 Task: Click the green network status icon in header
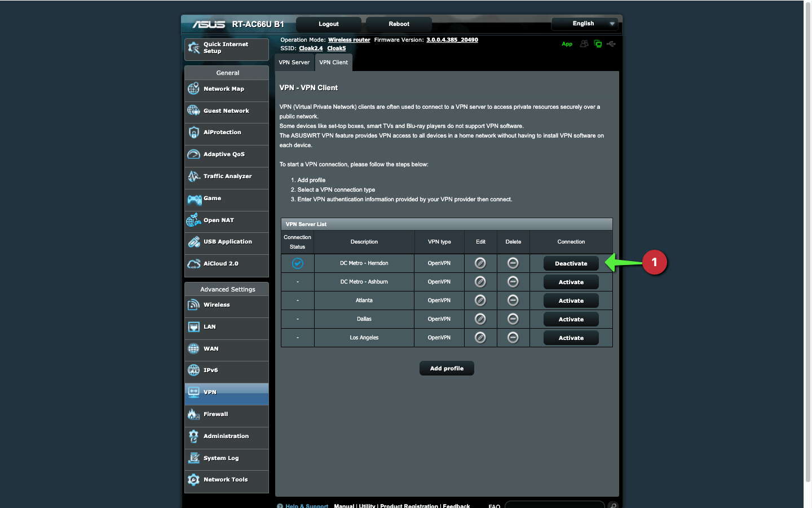pyautogui.click(x=598, y=44)
